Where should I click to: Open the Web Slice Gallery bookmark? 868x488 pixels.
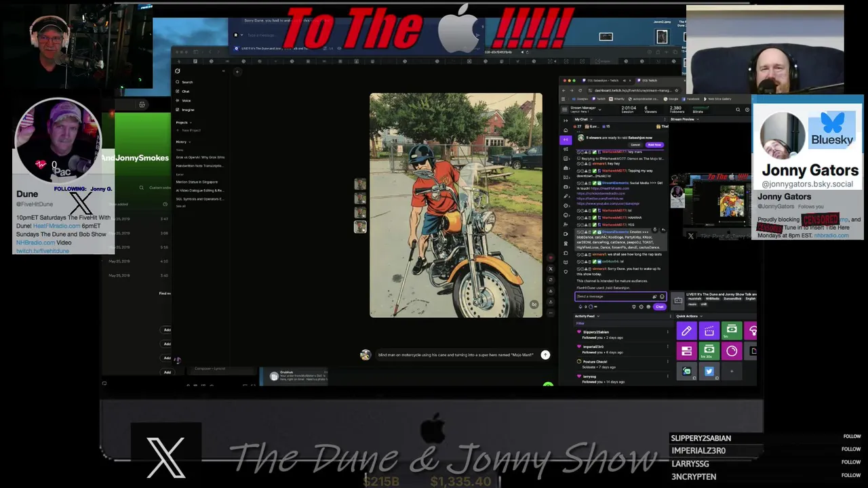coord(716,99)
